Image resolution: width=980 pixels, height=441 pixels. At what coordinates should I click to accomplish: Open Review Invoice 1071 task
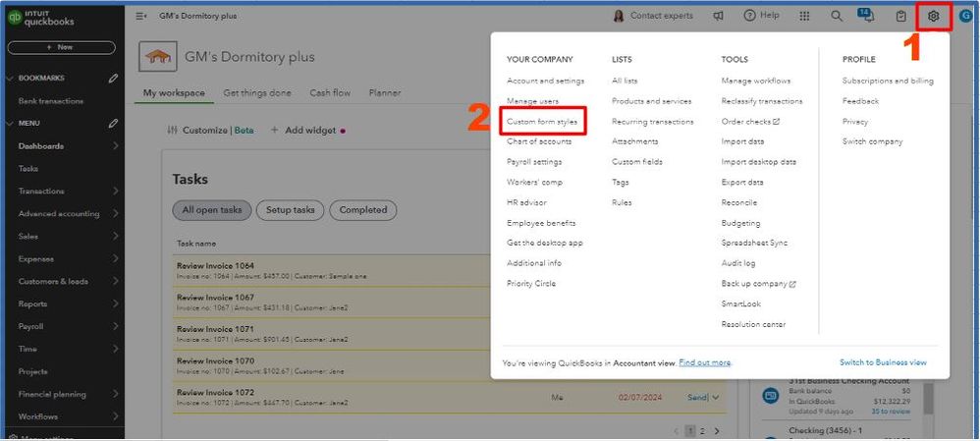click(215, 329)
